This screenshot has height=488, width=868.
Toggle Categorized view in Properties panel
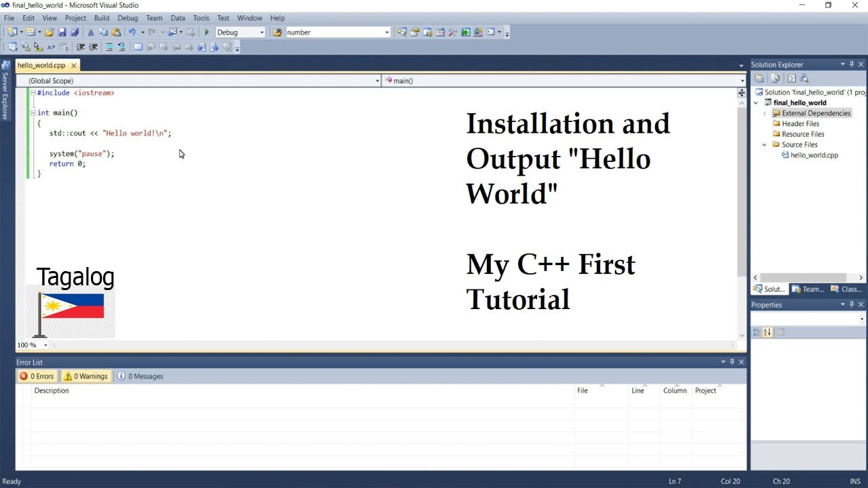pos(757,332)
